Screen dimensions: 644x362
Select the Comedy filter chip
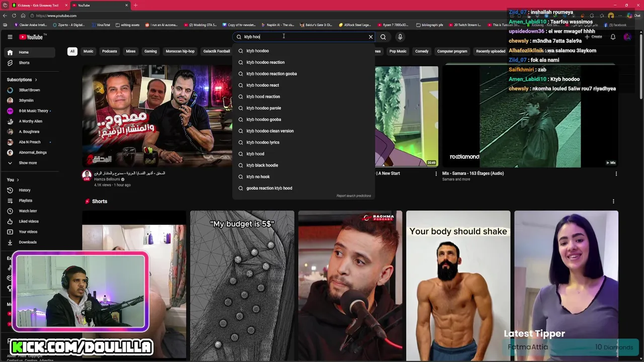(x=422, y=51)
